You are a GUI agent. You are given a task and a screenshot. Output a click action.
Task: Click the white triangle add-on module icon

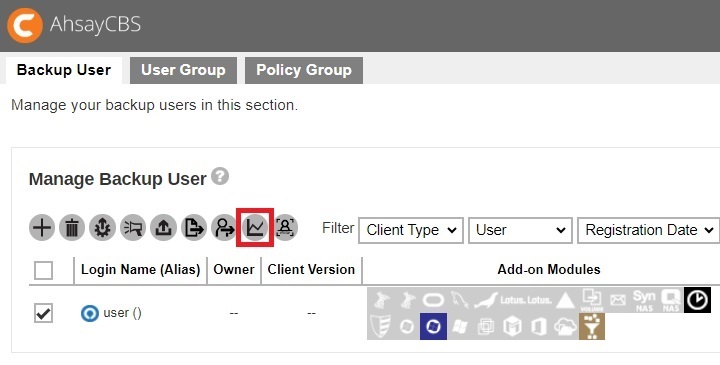(565, 300)
